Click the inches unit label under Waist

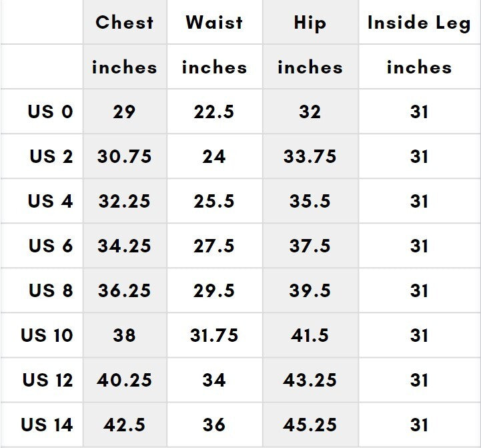pyautogui.click(x=214, y=67)
